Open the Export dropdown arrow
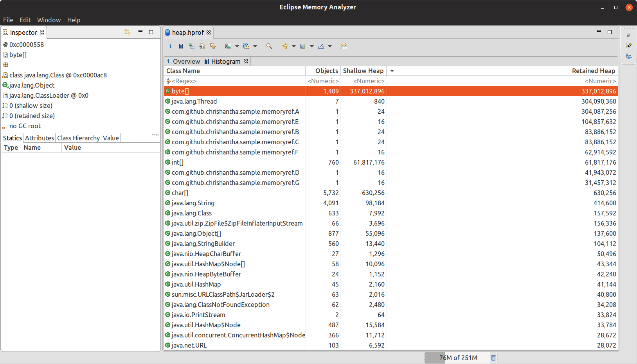The height and width of the screenshot is (364, 637). pyautogui.click(x=330, y=46)
